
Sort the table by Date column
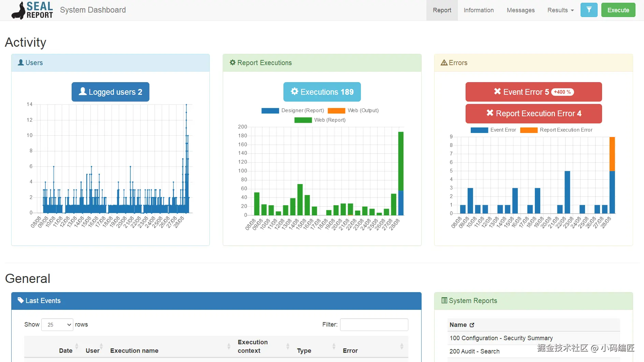point(65,350)
